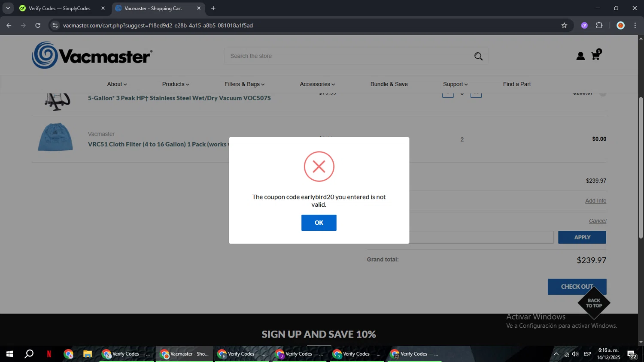The image size is (644, 362).
Task: Open the Add Info link
Action: click(595, 201)
